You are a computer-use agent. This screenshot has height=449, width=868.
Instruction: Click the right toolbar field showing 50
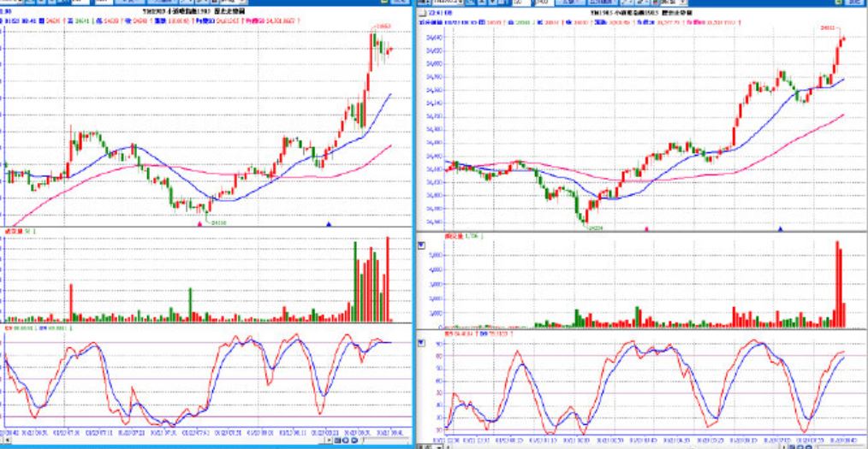point(520,3)
